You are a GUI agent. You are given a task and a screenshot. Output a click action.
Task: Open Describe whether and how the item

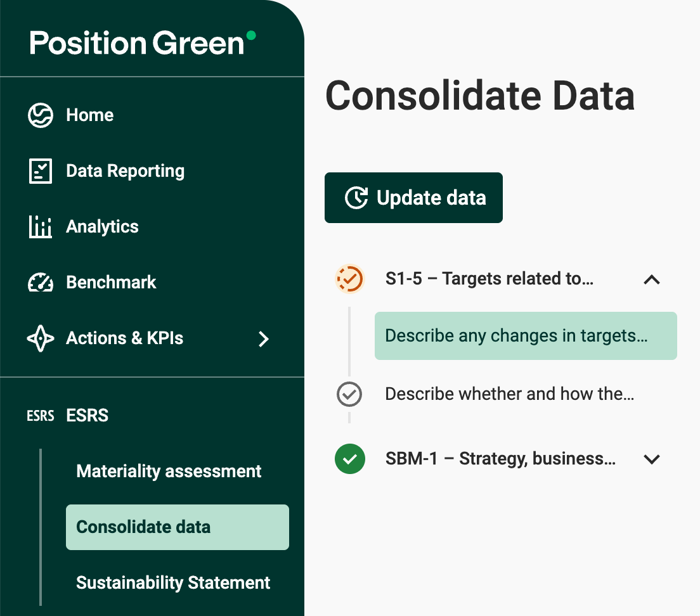pos(509,394)
